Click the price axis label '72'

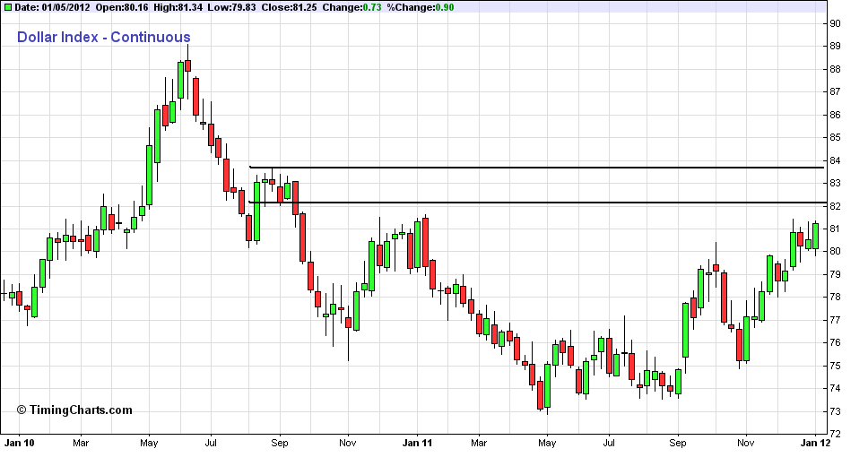[835, 434]
